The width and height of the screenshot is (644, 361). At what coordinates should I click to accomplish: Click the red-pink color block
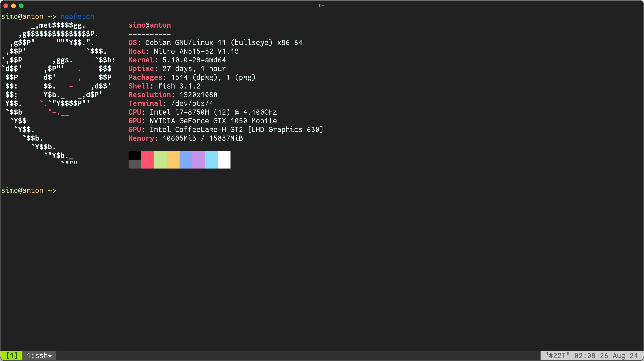tap(147, 160)
